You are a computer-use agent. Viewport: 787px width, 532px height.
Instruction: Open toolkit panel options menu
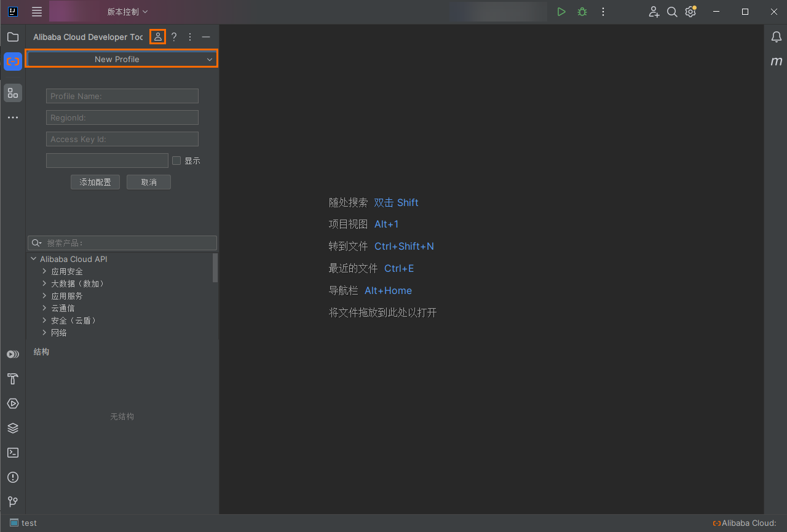tap(190, 37)
